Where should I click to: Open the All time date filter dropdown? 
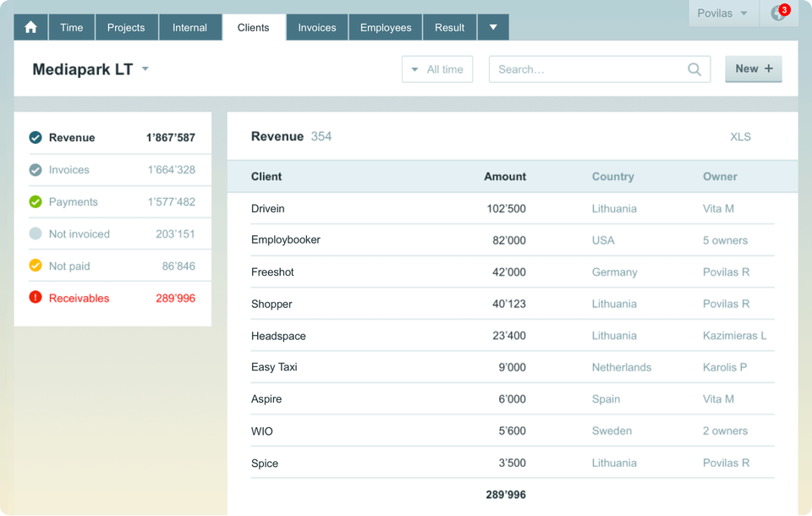click(x=437, y=69)
